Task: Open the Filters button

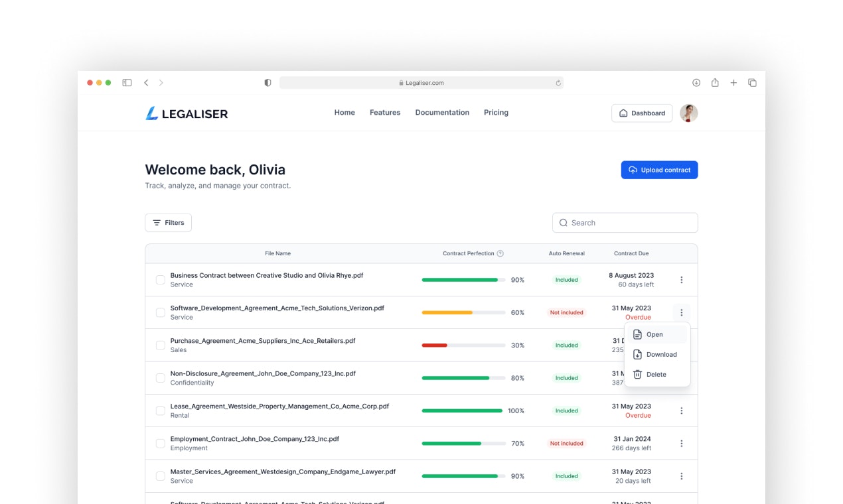Action: coord(168,223)
